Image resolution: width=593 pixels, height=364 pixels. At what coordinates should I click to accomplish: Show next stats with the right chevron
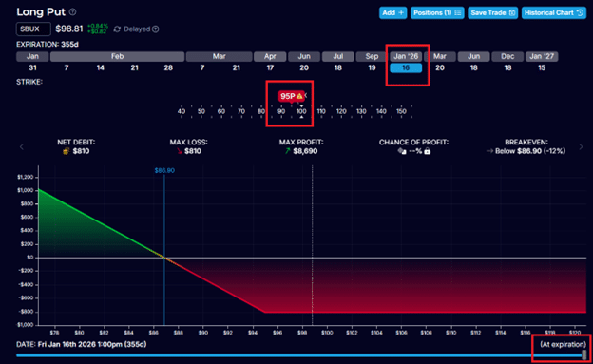581,146
